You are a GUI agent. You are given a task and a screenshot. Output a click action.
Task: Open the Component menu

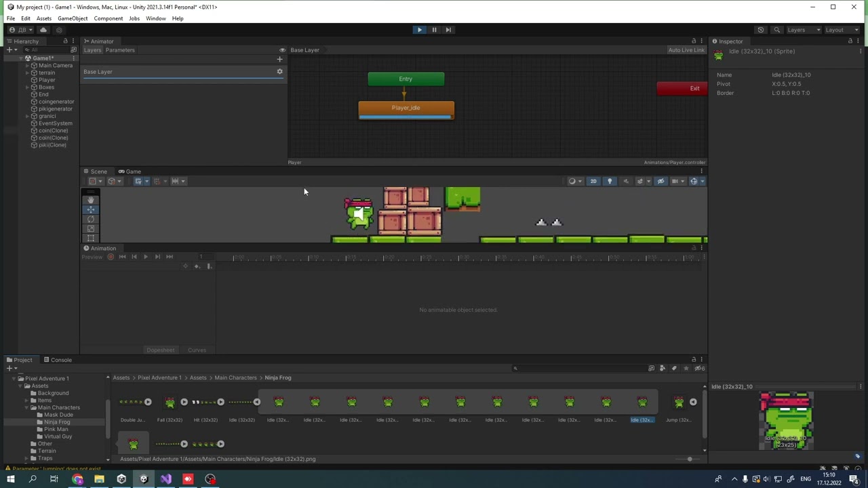tap(108, 18)
